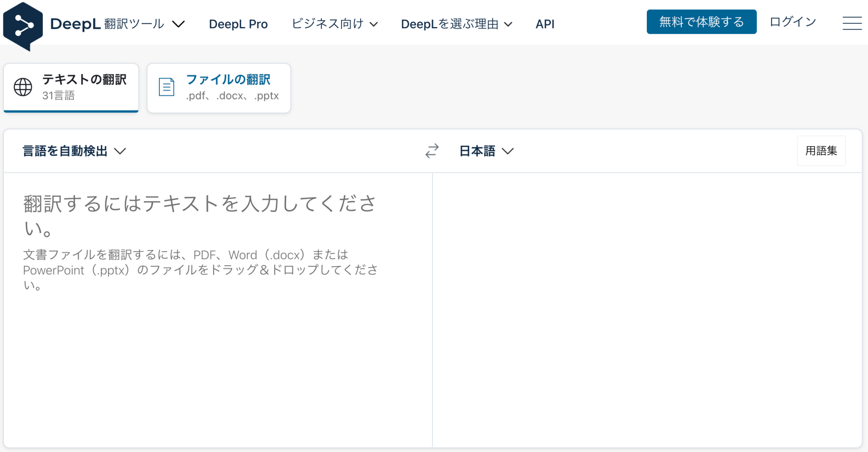Viewport: 868px width, 452px height.
Task: Select the globe icon on text translation tab
Action: [x=22, y=87]
